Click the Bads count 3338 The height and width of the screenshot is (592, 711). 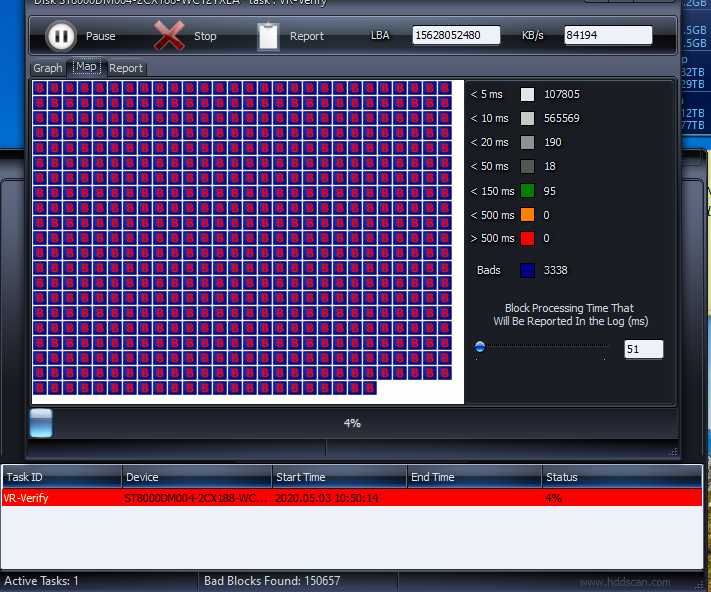555,271
